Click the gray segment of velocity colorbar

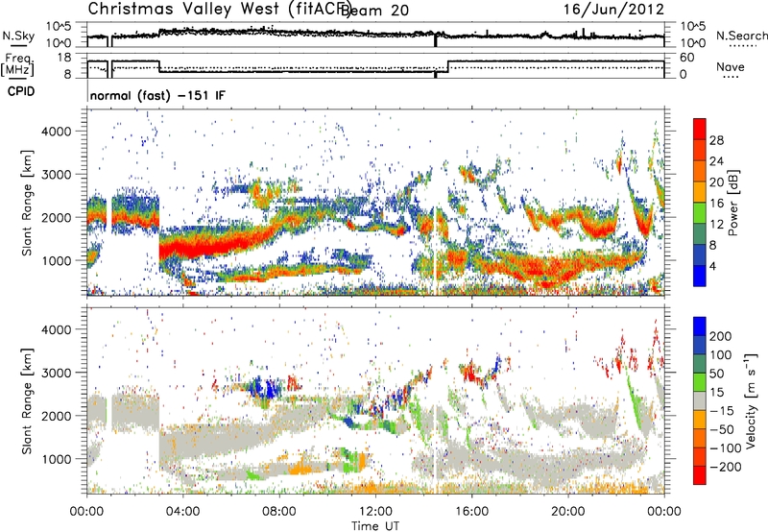700,400
